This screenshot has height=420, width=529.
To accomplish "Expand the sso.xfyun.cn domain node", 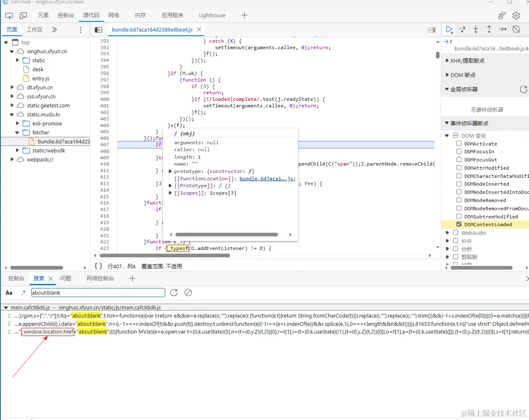I will 12,96.
